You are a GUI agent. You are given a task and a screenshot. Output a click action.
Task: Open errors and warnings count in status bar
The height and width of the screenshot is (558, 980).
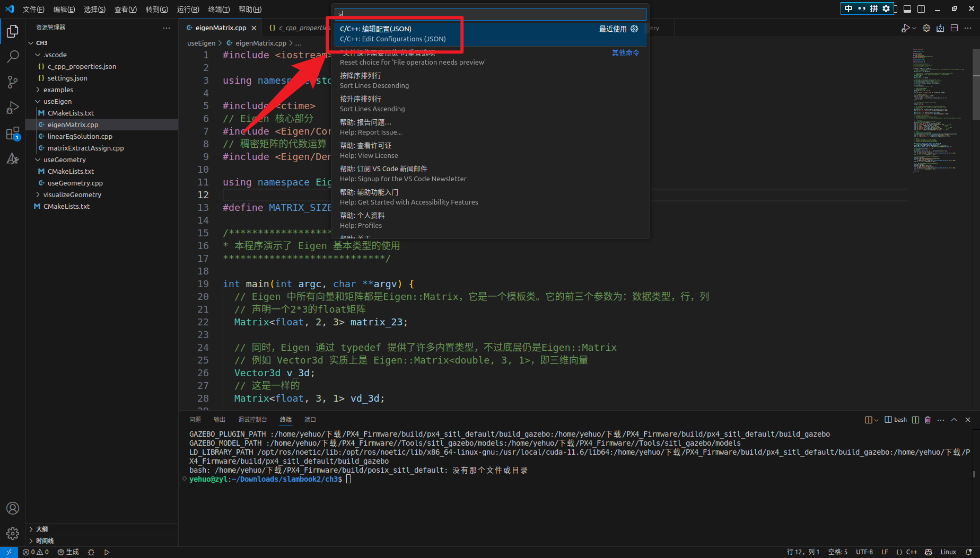point(36,552)
